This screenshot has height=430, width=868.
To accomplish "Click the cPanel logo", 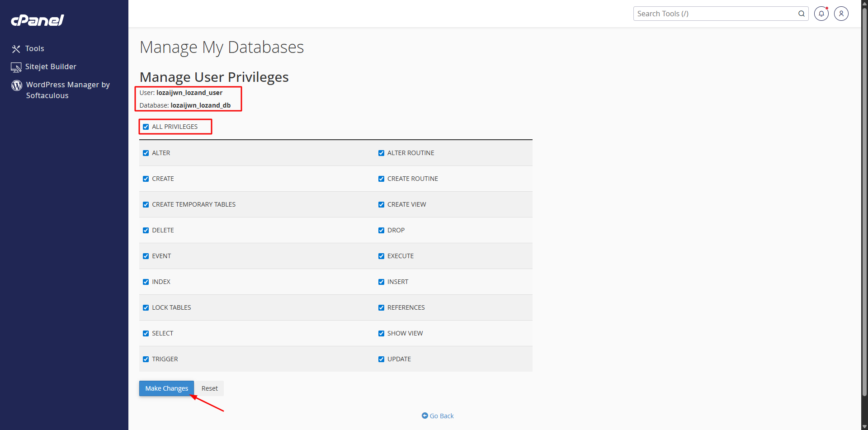I will (x=37, y=20).
